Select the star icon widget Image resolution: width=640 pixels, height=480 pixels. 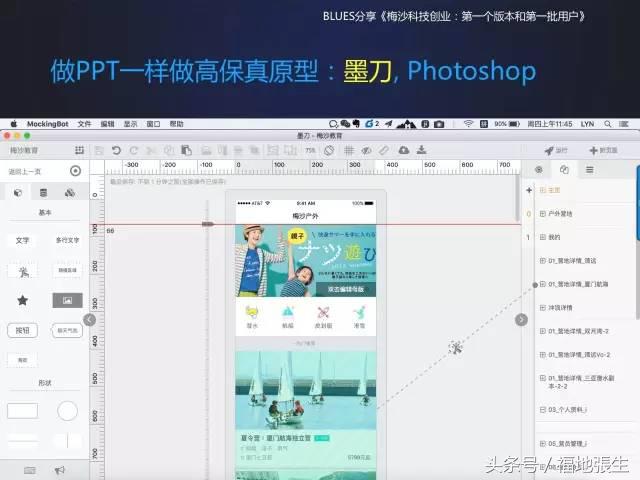pos(22,300)
